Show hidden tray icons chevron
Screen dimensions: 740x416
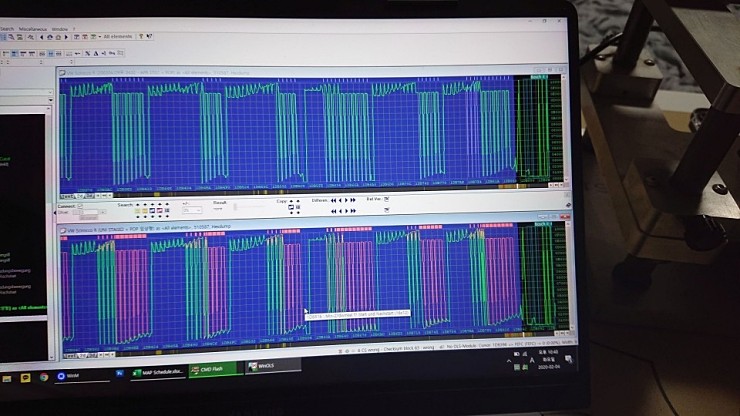[x=509, y=361]
